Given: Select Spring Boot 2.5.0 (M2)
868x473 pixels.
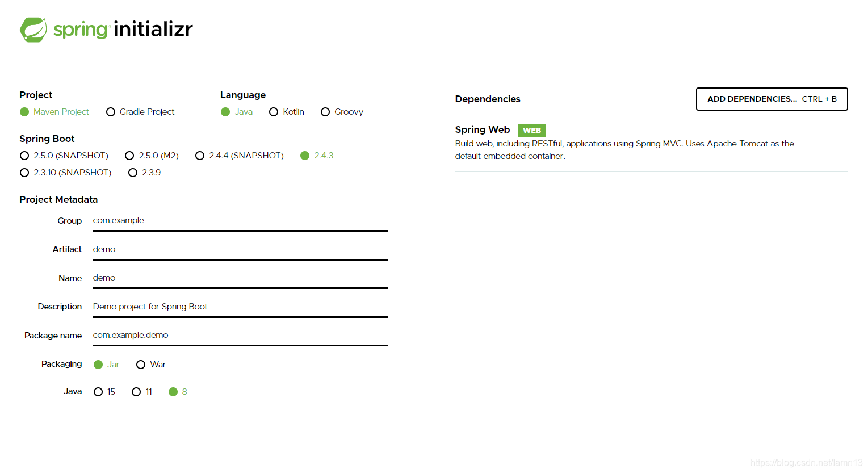Looking at the screenshot, I should tap(152, 156).
